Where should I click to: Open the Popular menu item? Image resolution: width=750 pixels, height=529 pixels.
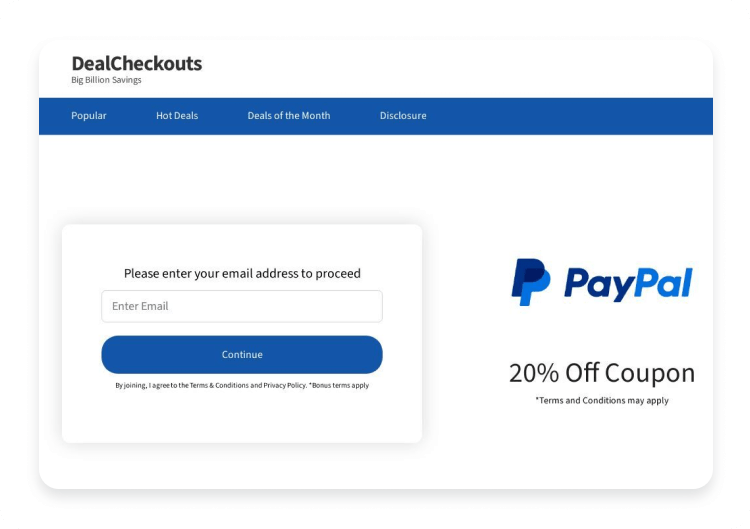click(x=89, y=116)
